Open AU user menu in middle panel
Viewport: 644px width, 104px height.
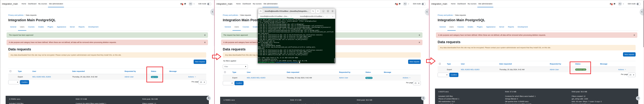pyautogui.click(x=406, y=4)
